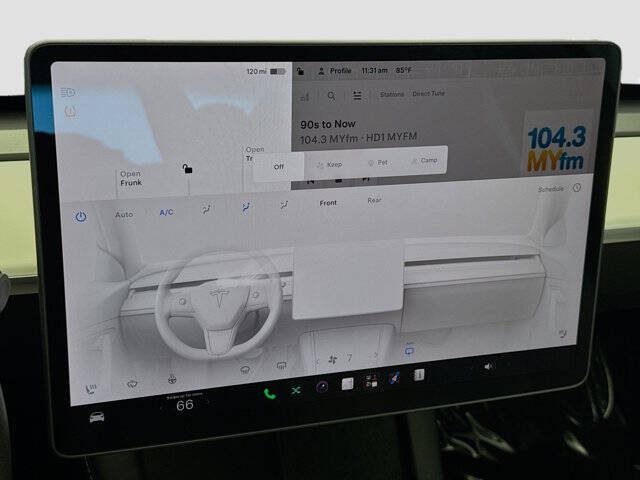Image resolution: width=640 pixels, height=480 pixels.
Task: Select the highlighted middle airflow icon
Action: (x=246, y=207)
